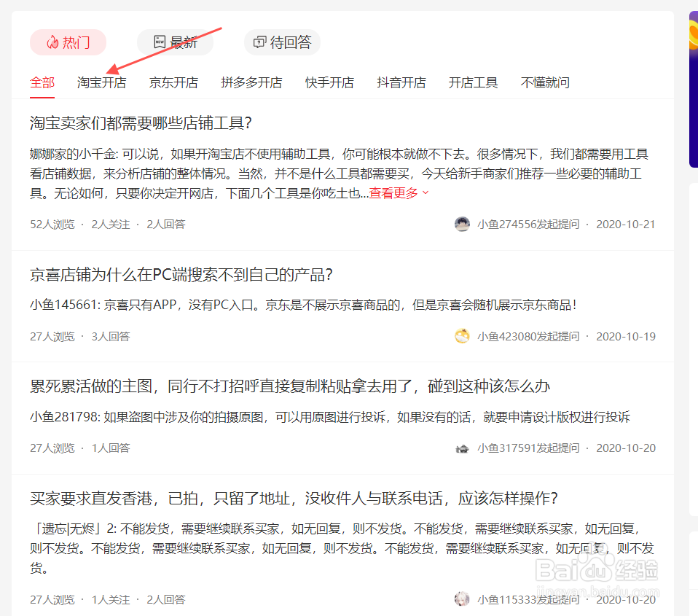Open question 淘宝卖家们都需要哪些店铺工具
Viewport: 698px width, 616px height.
[141, 123]
